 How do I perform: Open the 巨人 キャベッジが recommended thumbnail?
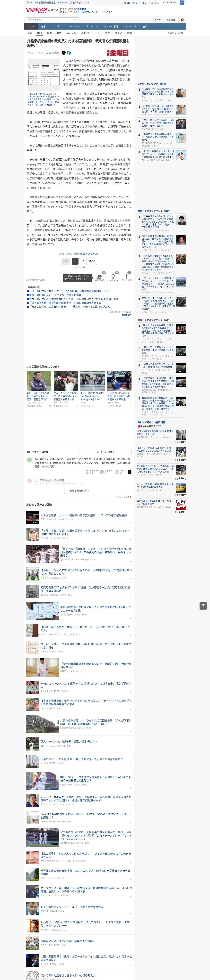[66, 381]
